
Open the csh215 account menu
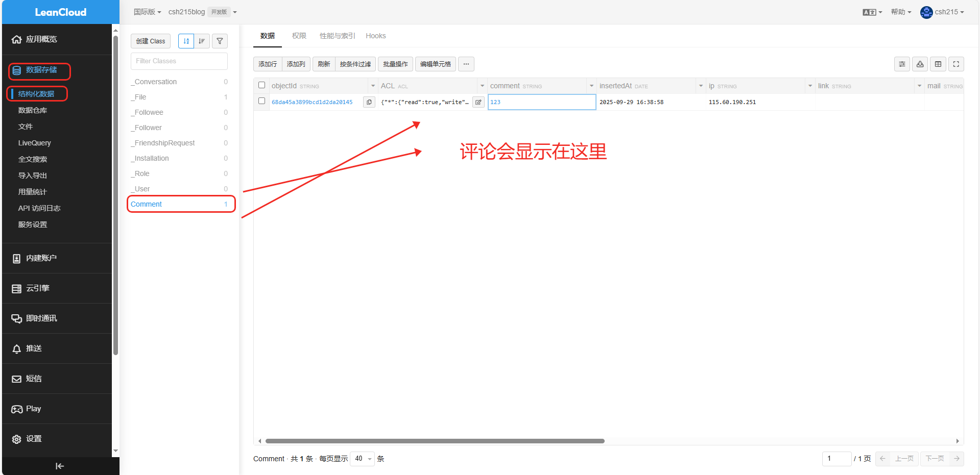click(x=942, y=12)
